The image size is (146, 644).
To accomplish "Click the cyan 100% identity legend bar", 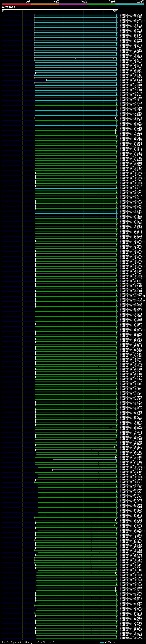I will (x=130, y=4).
